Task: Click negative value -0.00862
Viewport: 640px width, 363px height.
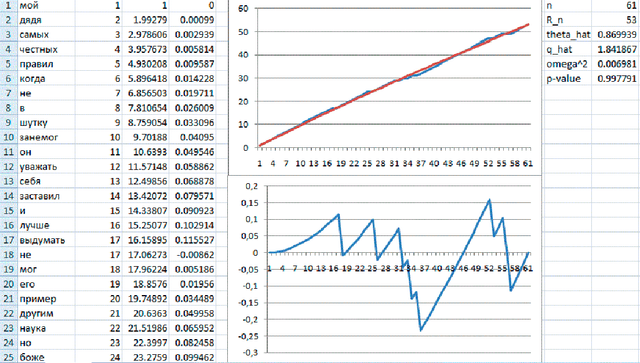Action: point(192,255)
